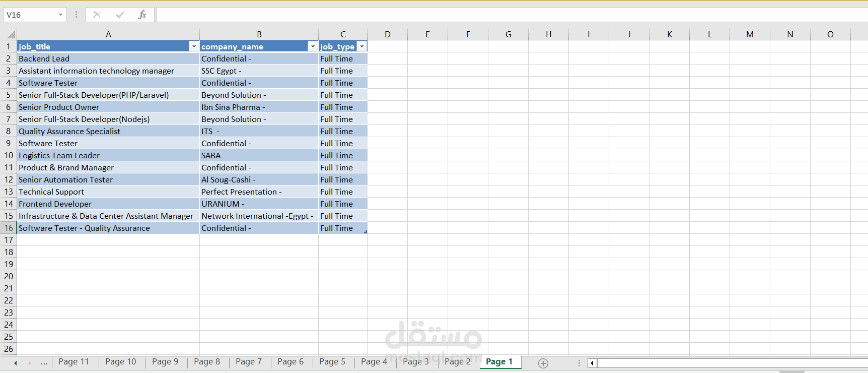Screen dimensions: 868x373
Task: Click the Ibn Sina Pharma cell
Action: click(x=259, y=107)
